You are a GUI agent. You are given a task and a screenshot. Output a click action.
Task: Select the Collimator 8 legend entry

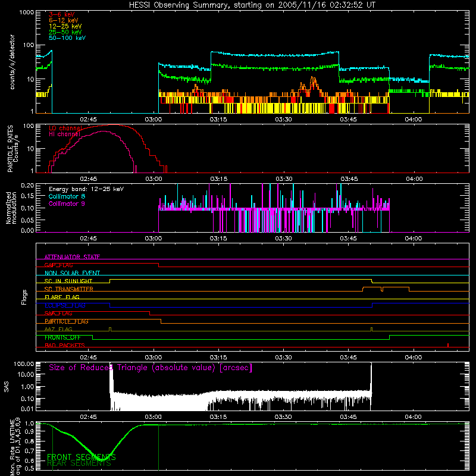(x=67, y=196)
